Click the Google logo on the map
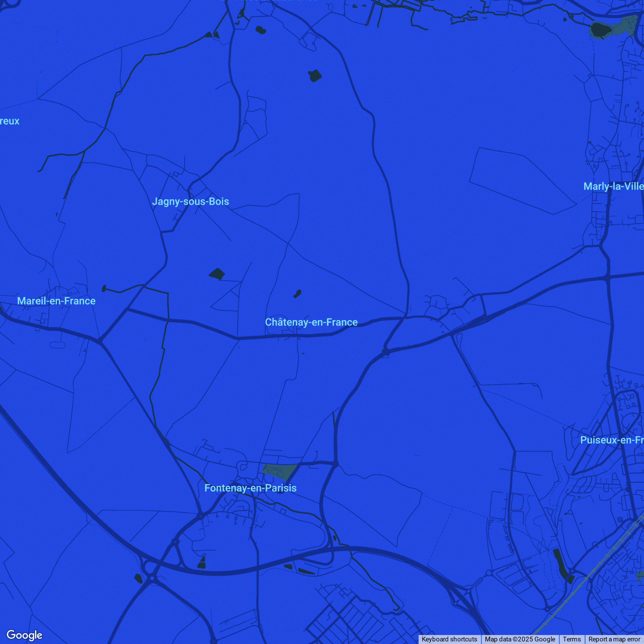This screenshot has height=644, width=644. (24, 635)
